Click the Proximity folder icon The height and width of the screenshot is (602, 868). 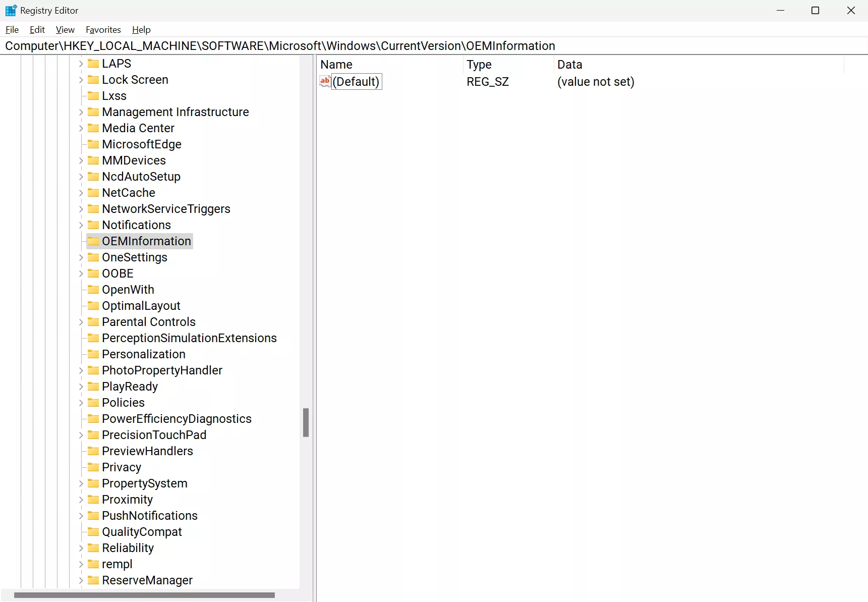coord(93,500)
